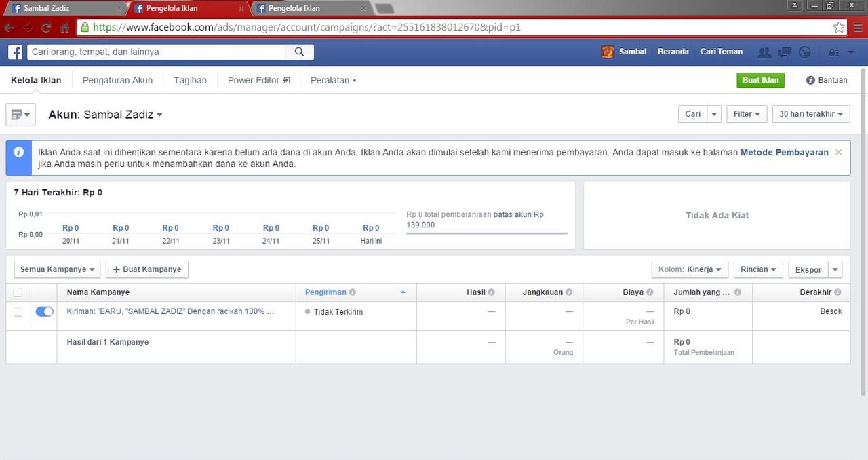Expand Akun: Sambal Zadiz selector
The height and width of the screenshot is (460, 868).
pyautogui.click(x=105, y=115)
